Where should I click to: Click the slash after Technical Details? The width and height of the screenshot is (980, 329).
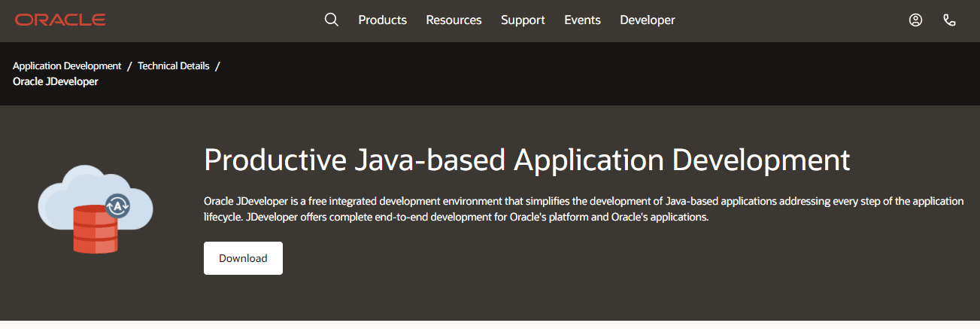pos(217,65)
